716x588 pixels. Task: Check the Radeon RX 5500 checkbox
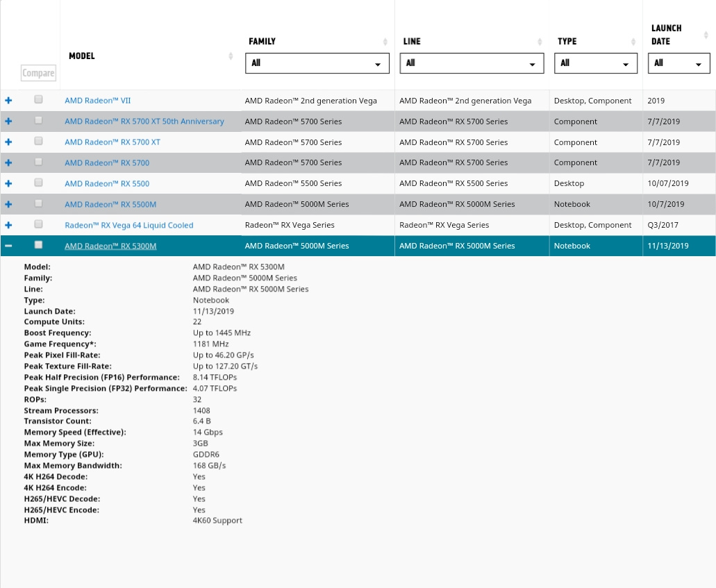[38, 182]
